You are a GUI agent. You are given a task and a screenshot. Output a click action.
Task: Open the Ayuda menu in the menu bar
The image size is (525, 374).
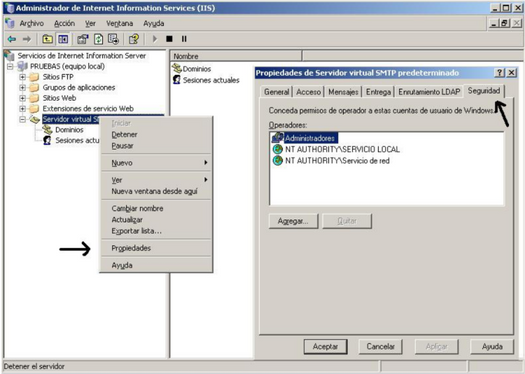[154, 23]
